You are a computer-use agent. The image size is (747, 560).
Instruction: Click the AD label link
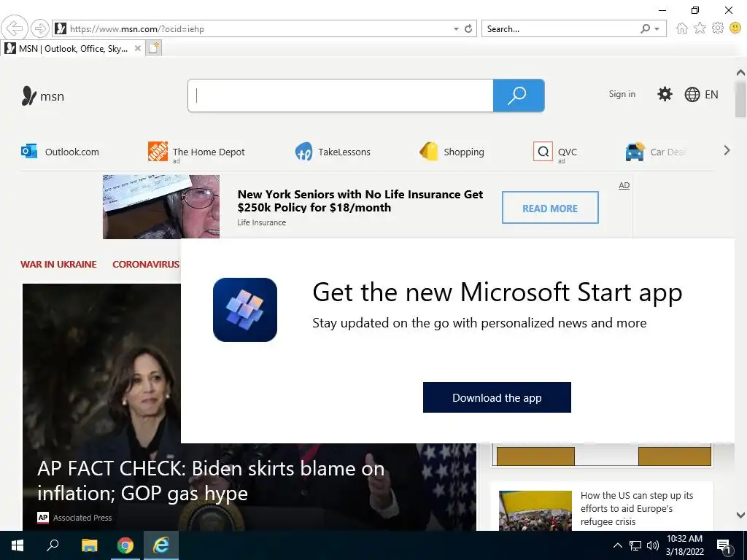624,185
